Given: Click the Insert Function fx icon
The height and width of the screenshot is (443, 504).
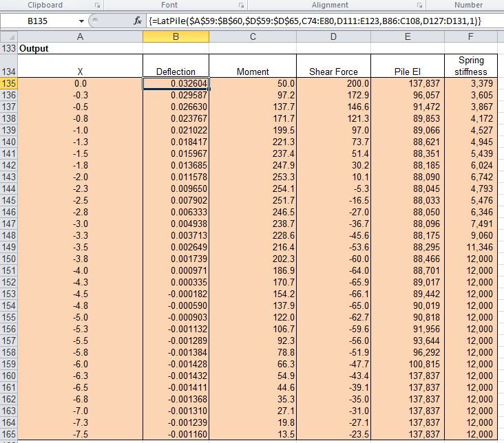Looking at the screenshot, I should tap(138, 21).
